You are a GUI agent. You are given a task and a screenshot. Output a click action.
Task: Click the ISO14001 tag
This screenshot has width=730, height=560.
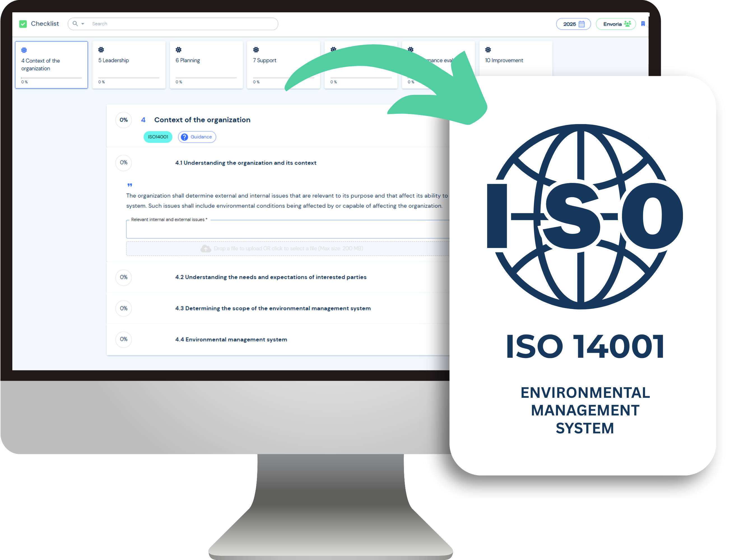[x=158, y=137]
